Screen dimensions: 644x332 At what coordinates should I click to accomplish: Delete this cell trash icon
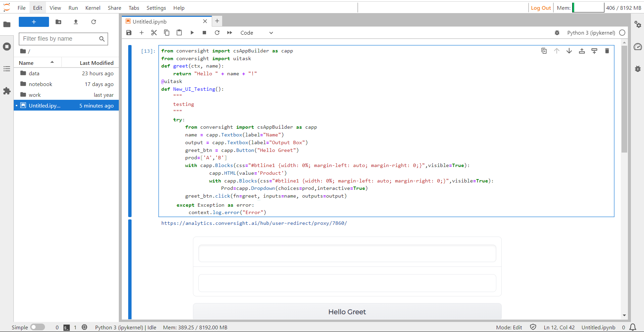607,51
